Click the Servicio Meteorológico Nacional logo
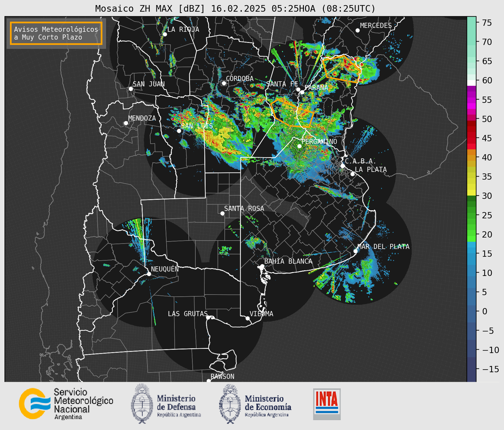504x430 pixels. (66, 404)
